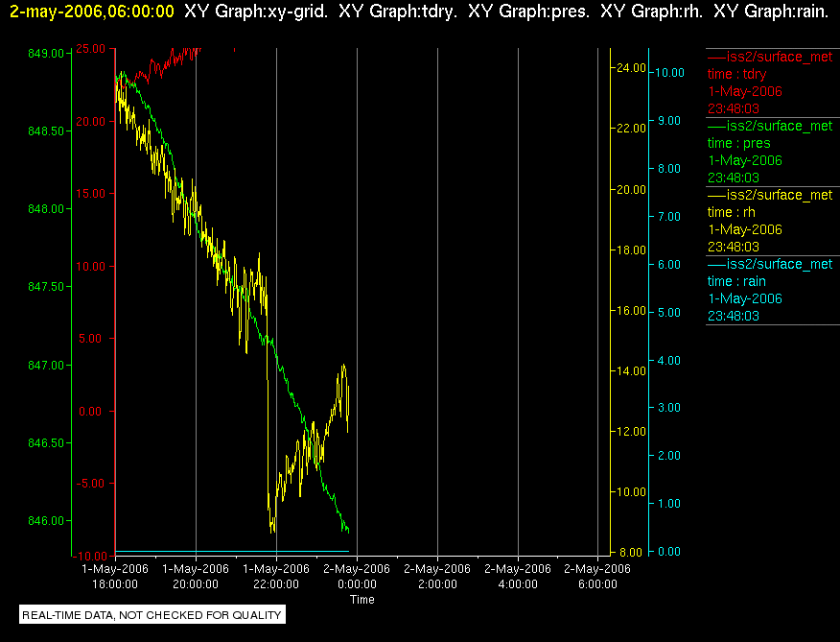Click the cyan 1-May-2006 legend date

(745, 298)
